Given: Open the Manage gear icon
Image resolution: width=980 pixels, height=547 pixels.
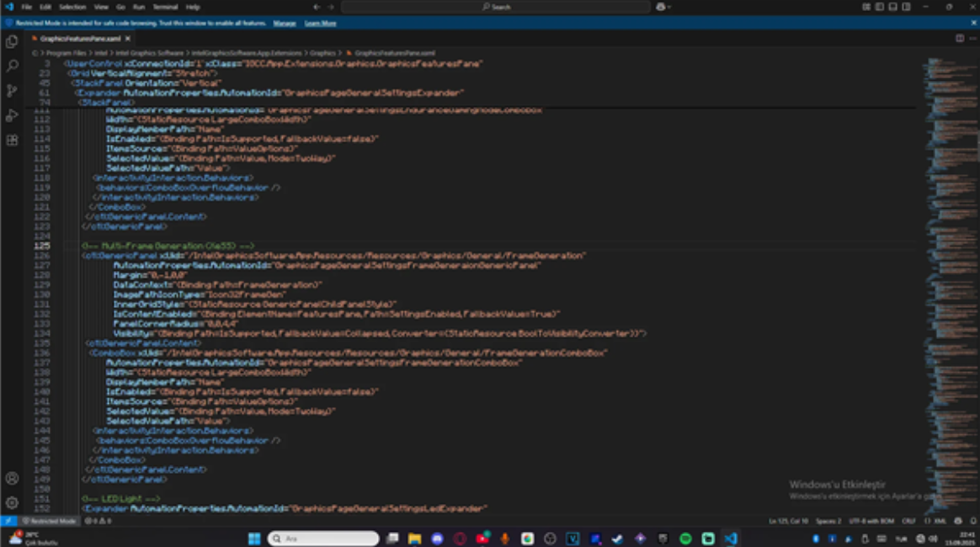Looking at the screenshot, I should pyautogui.click(x=12, y=502).
